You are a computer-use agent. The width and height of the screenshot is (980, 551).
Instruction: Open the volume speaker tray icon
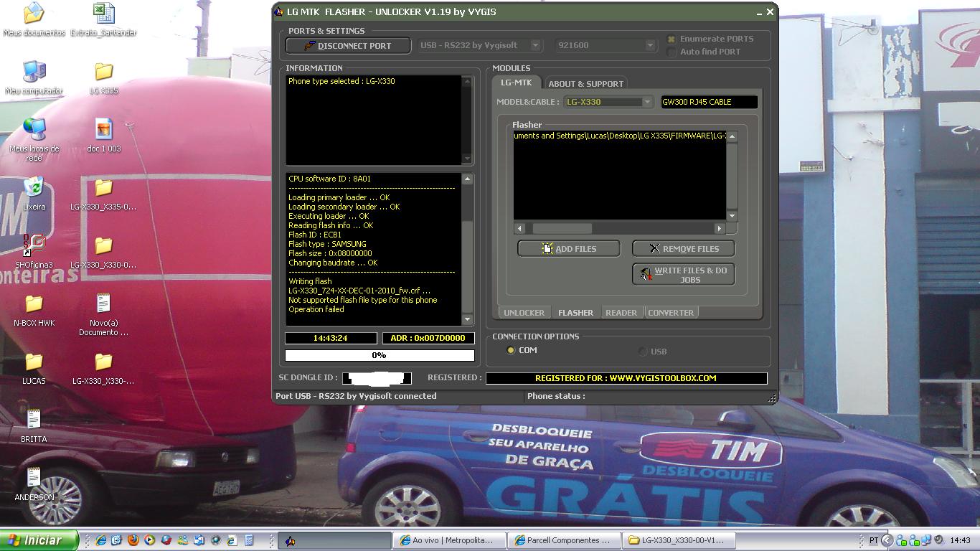point(938,540)
